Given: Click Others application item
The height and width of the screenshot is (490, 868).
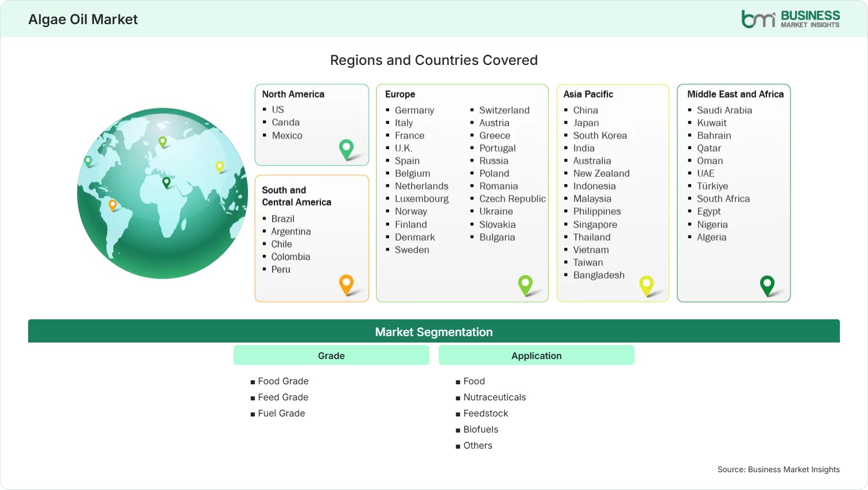Looking at the screenshot, I should (478, 446).
